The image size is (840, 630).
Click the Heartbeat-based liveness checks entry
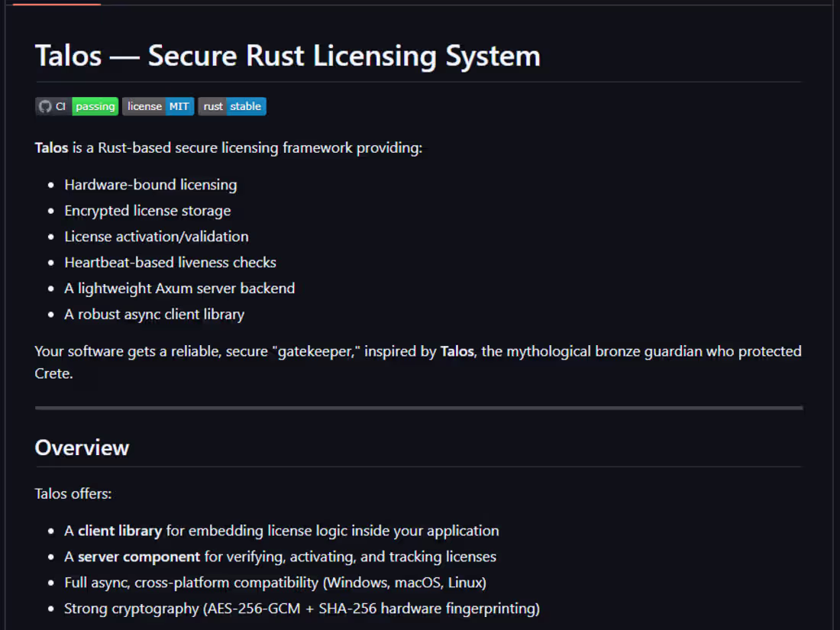pos(170,262)
